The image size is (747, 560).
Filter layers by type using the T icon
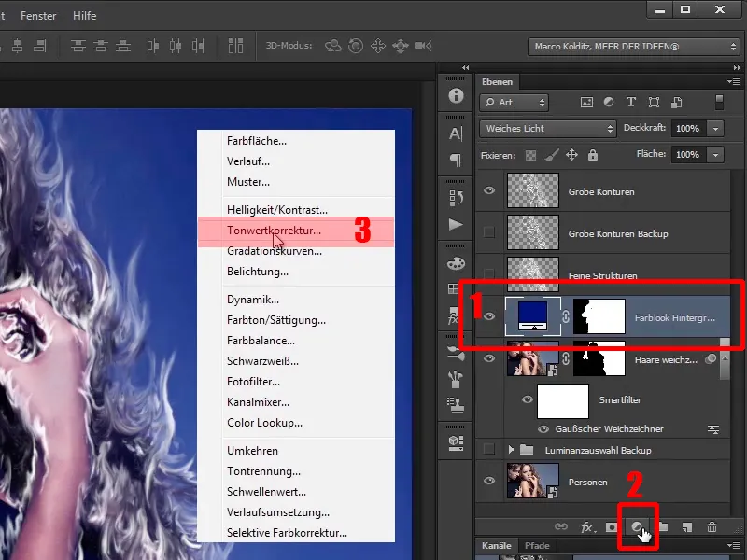click(x=631, y=103)
